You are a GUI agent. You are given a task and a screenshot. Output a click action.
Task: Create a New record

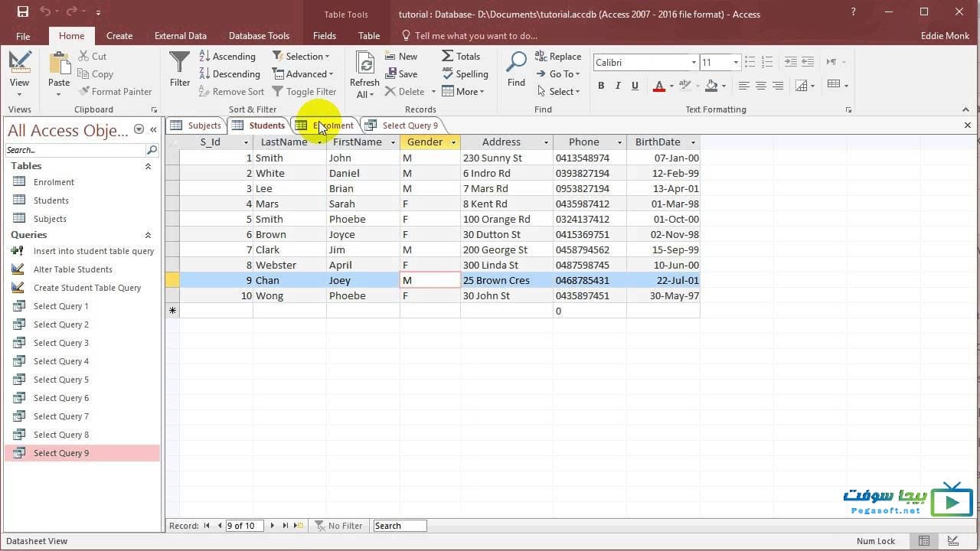pyautogui.click(x=401, y=56)
